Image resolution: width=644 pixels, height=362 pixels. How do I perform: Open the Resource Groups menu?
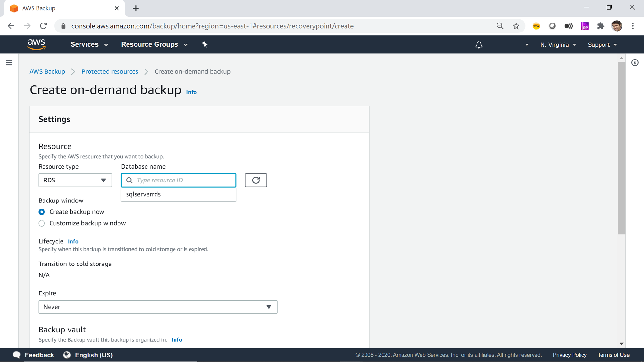pos(154,44)
